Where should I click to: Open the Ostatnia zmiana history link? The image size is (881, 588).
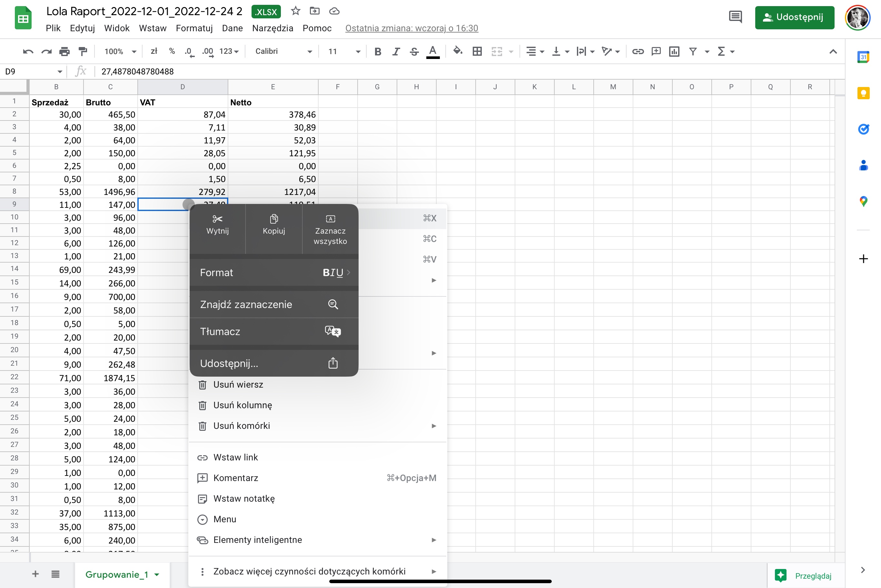(x=411, y=28)
